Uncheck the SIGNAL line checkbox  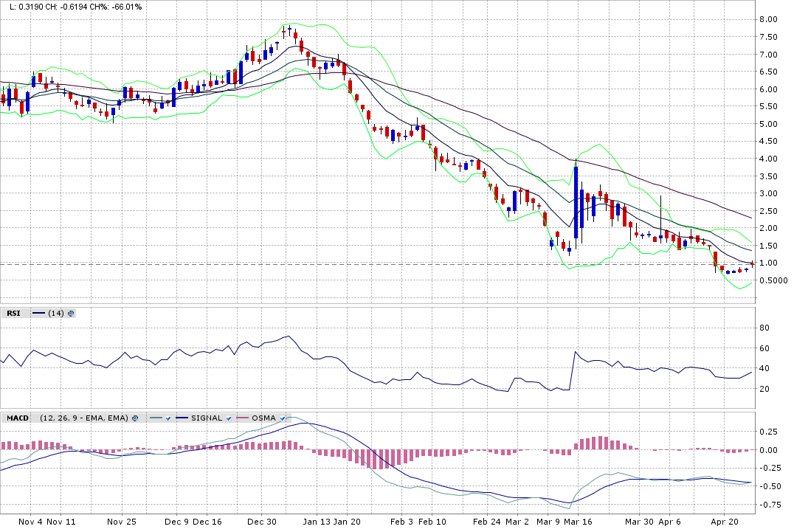pyautogui.click(x=228, y=418)
